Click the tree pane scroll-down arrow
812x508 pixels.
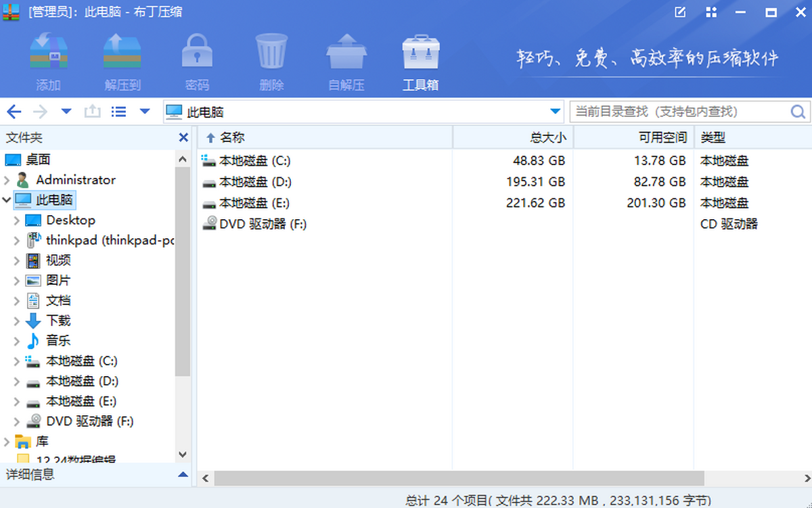coord(183,455)
